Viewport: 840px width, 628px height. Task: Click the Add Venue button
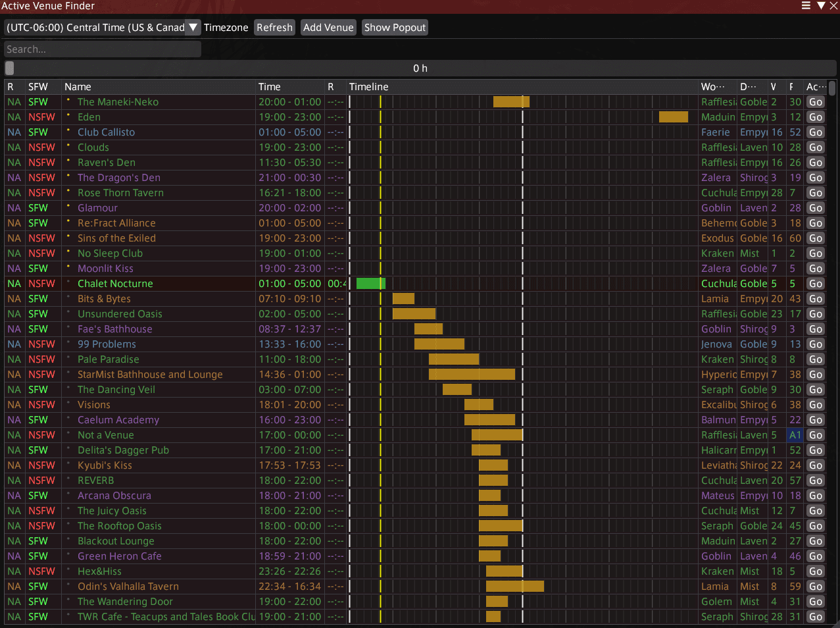pos(328,27)
